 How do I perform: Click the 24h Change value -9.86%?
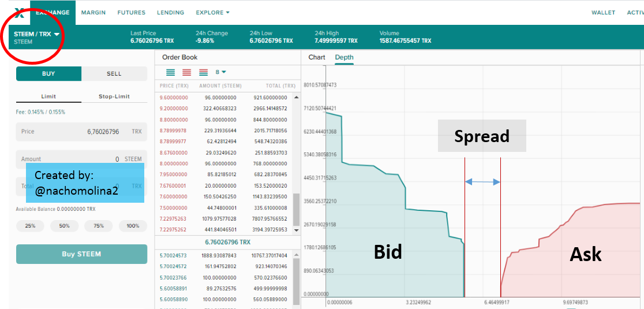click(x=205, y=41)
